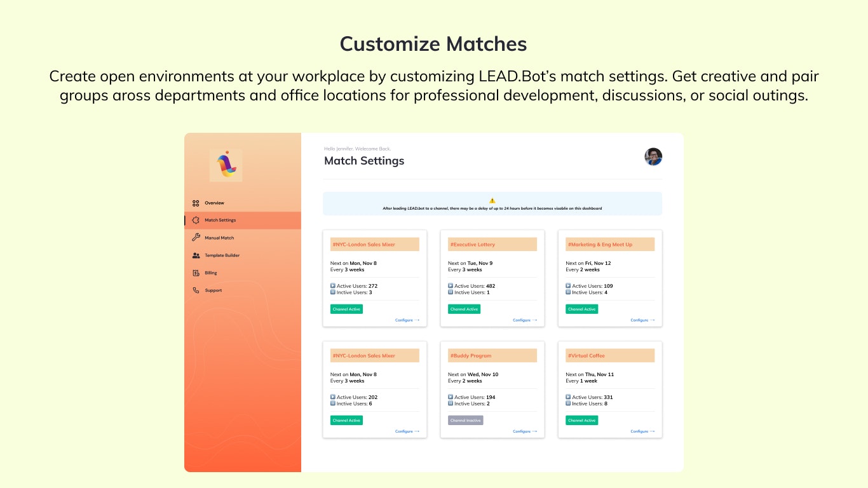Click pause icon beside Inctive Users: 1
Viewport: 868px width, 488px height.
(x=451, y=292)
